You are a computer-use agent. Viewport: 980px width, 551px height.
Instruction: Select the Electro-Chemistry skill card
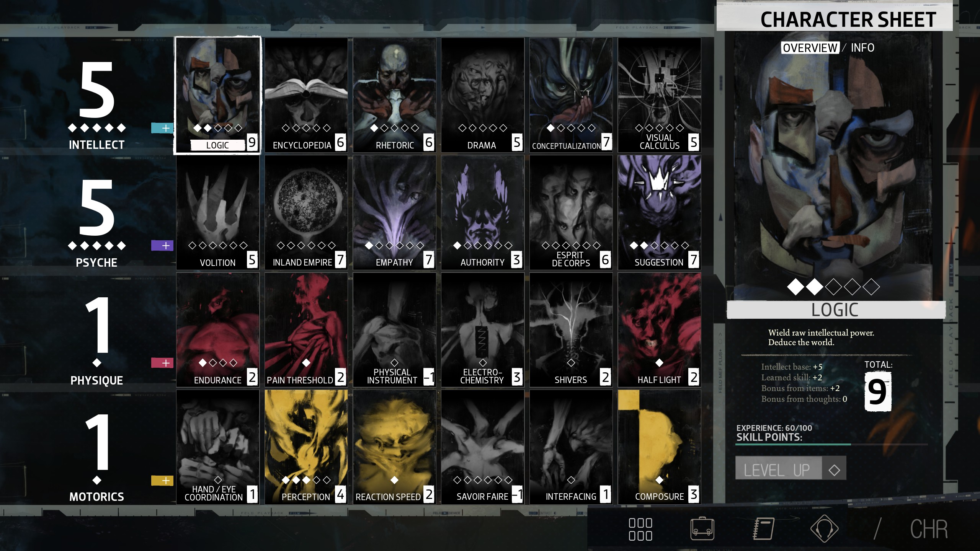pyautogui.click(x=483, y=330)
